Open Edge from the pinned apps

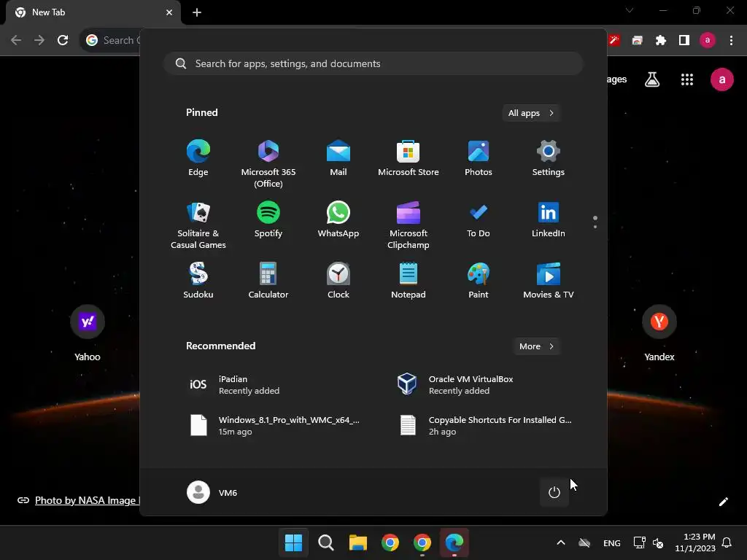coord(198,159)
